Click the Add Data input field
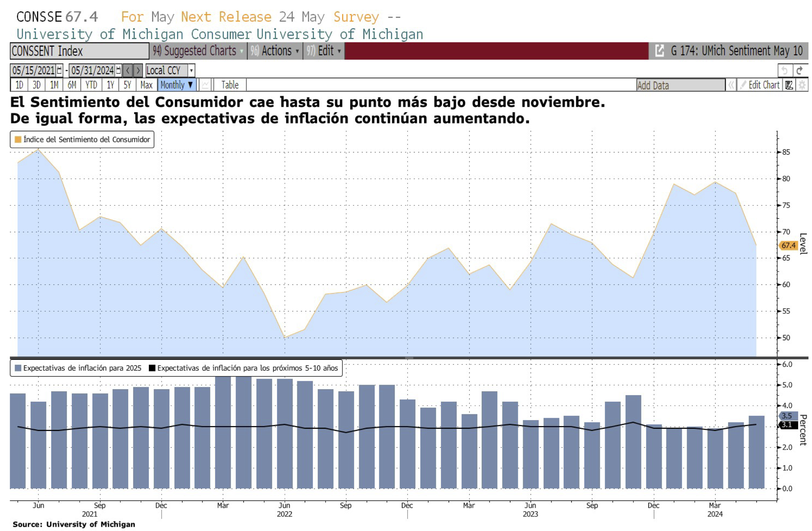Image resolution: width=812 pixels, height=531 pixels. click(681, 85)
